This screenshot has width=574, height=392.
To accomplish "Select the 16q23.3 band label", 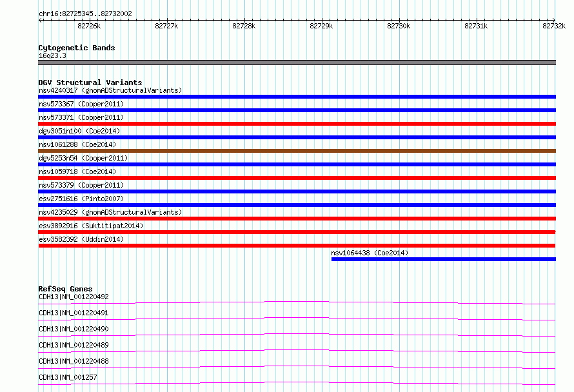I will click(x=52, y=55).
